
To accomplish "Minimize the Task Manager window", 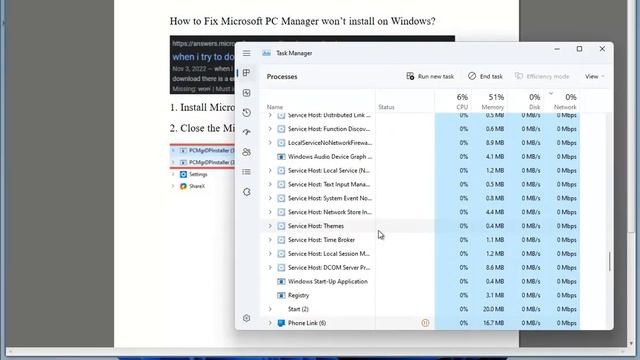I will 557,49.
